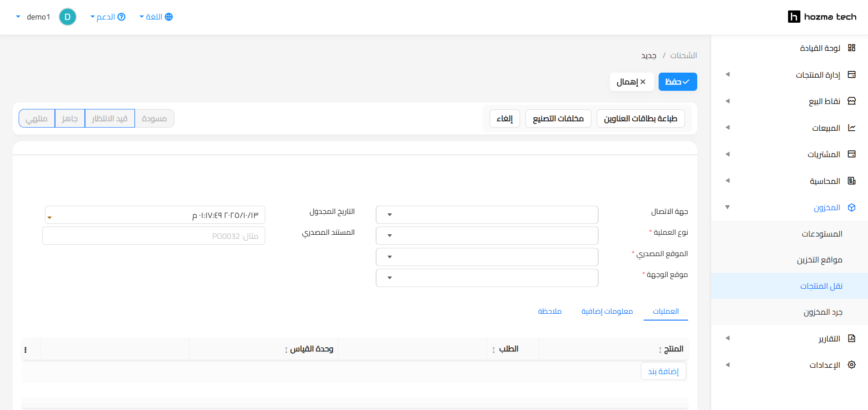Open the اللغة language dropdown

[x=156, y=17]
